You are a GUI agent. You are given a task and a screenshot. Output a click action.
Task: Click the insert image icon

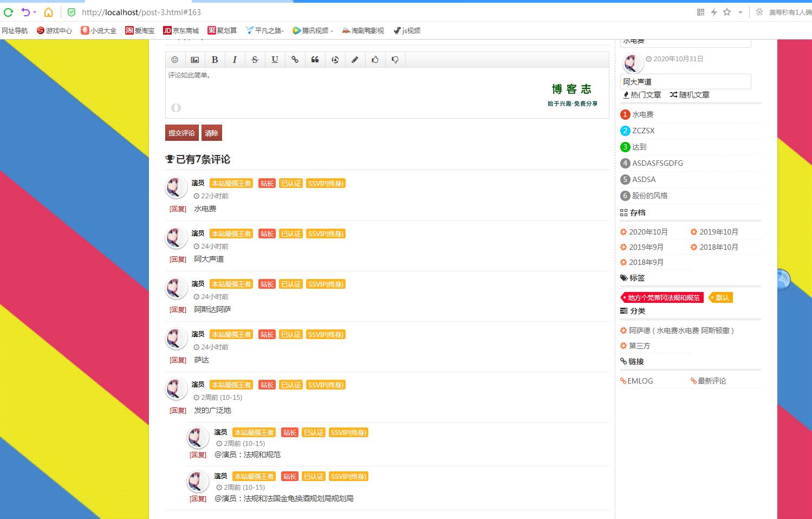pos(194,60)
